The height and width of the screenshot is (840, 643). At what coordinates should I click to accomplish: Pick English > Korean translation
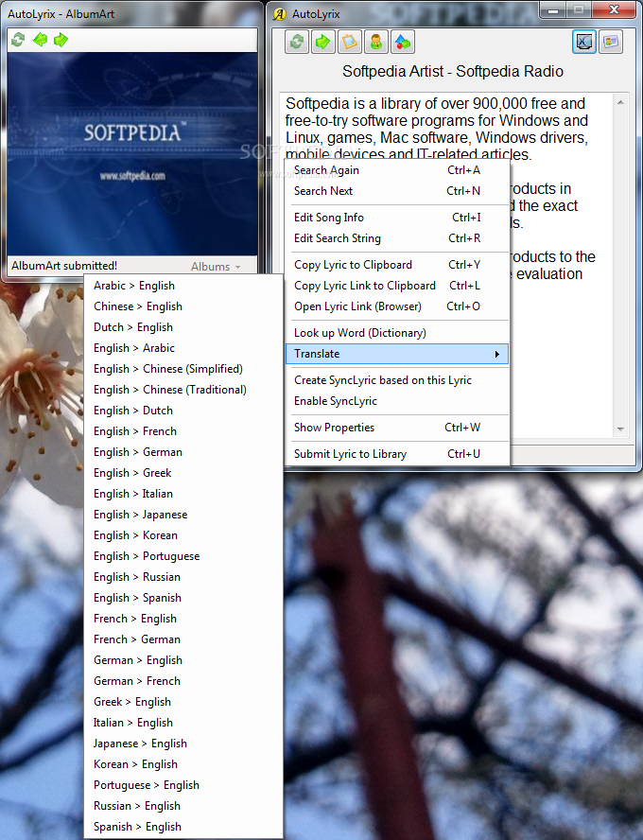pos(183,535)
